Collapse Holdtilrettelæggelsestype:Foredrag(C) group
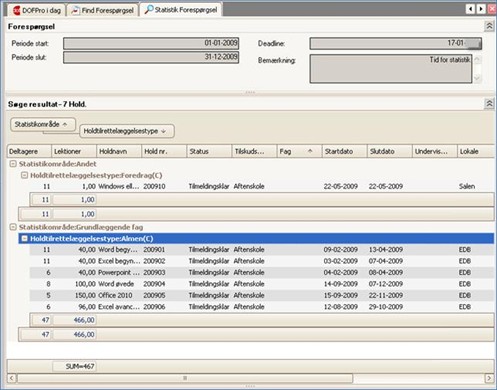Image resolution: width=497 pixels, height=390 pixels. point(24,175)
